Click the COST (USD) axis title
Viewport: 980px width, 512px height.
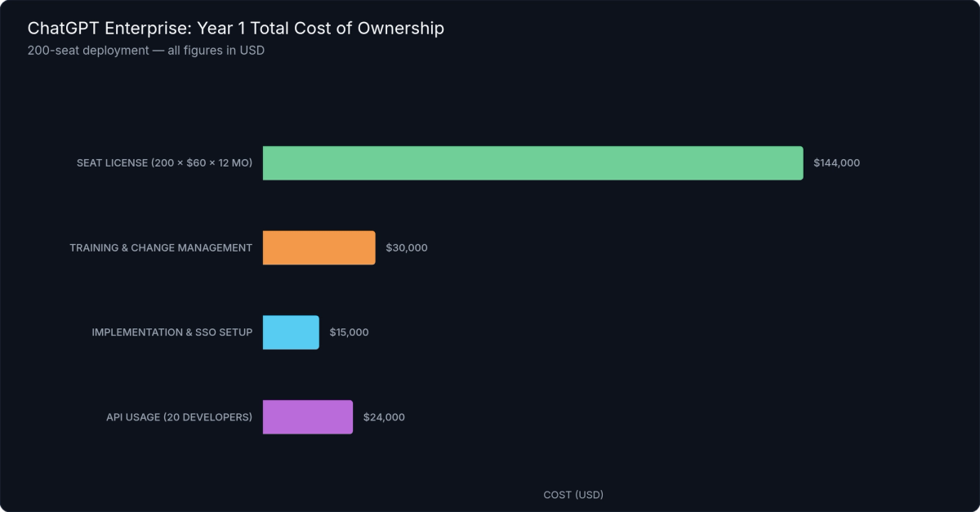pos(574,494)
